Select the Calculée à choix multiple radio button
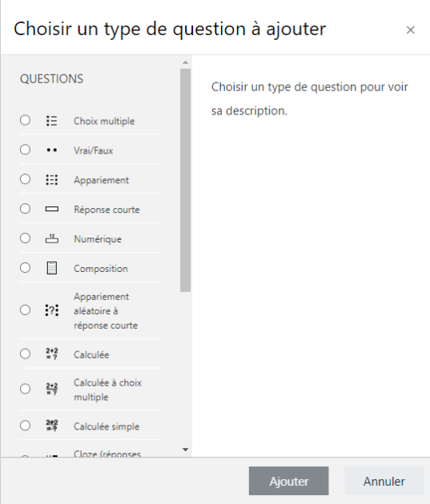 pos(25,389)
